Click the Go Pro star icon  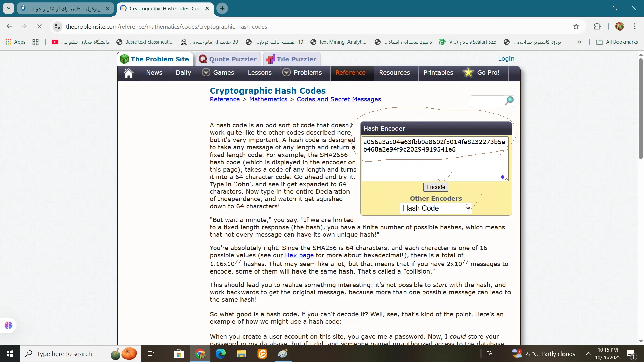click(468, 73)
